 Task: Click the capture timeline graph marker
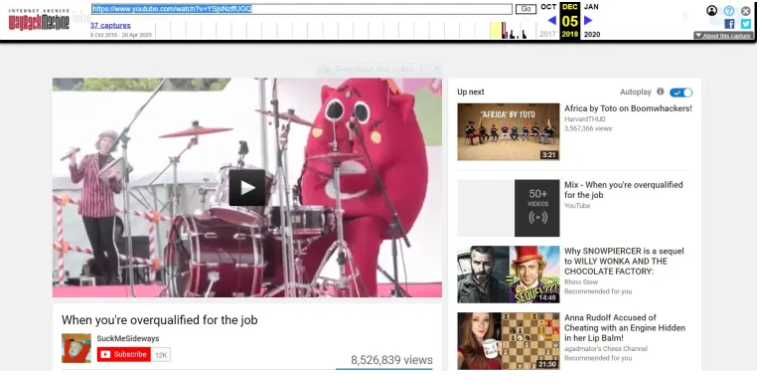509,30
